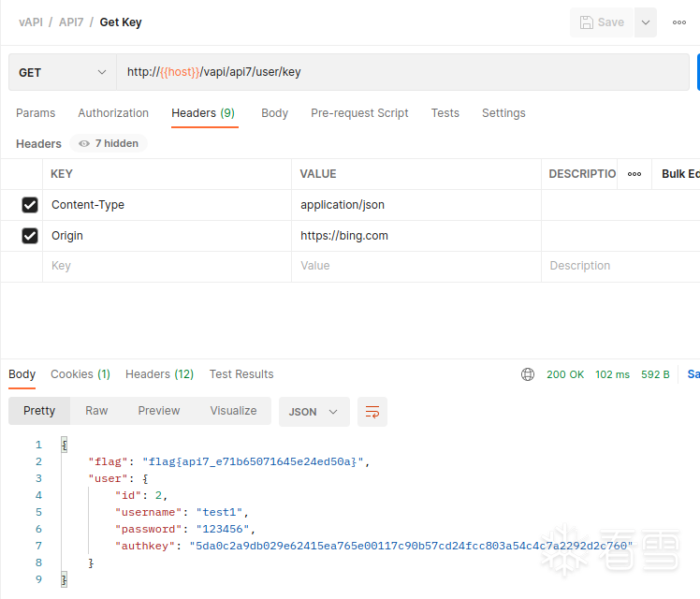Click the request URL field
This screenshot has height=599, width=700.
pos(402,72)
